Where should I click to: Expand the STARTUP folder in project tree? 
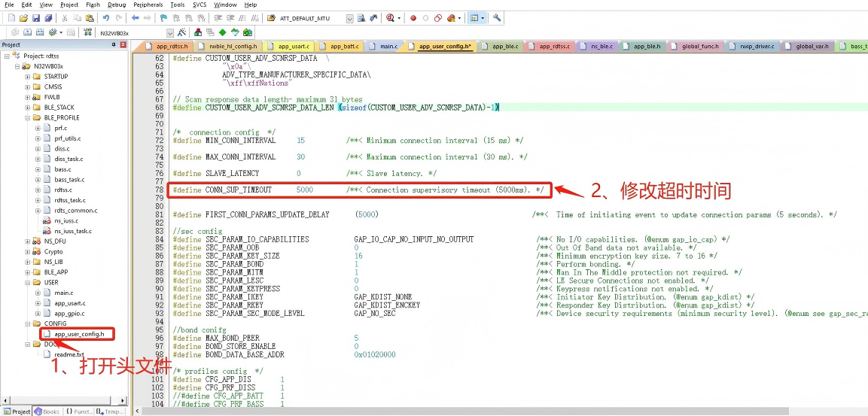tap(28, 77)
